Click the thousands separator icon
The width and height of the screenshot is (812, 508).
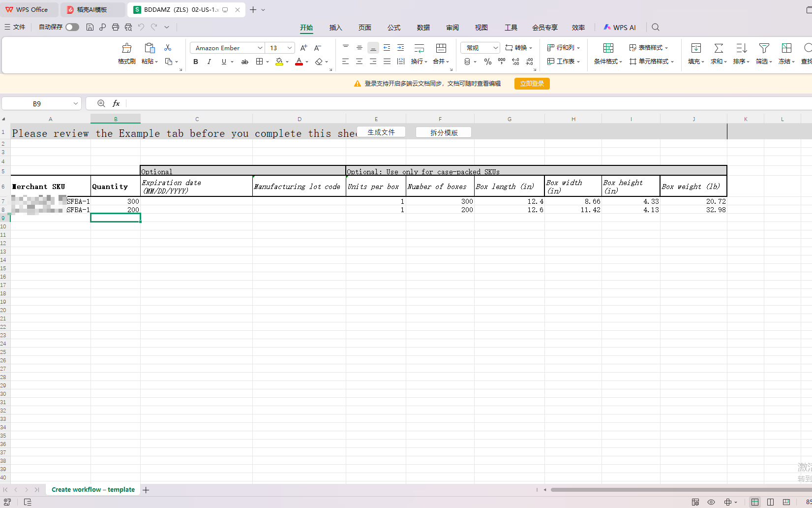502,62
